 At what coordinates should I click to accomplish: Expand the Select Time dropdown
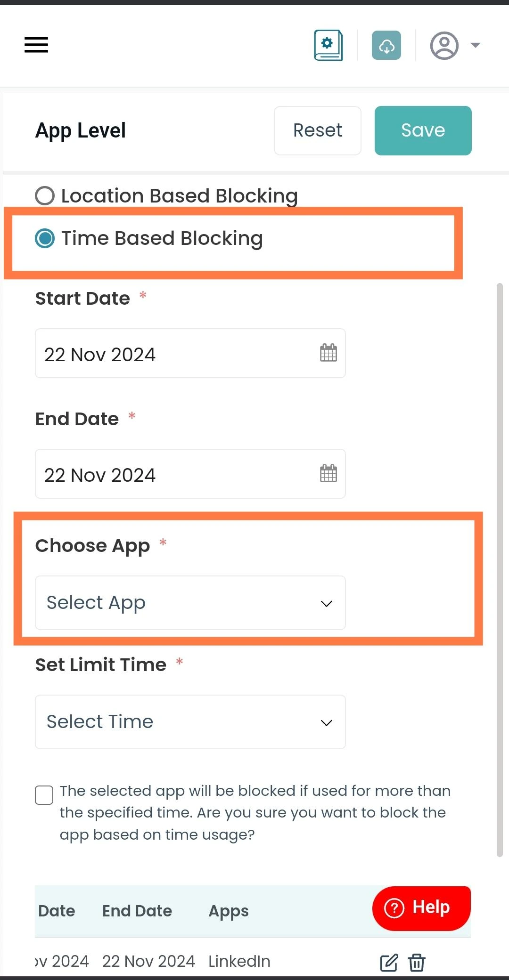tap(190, 722)
